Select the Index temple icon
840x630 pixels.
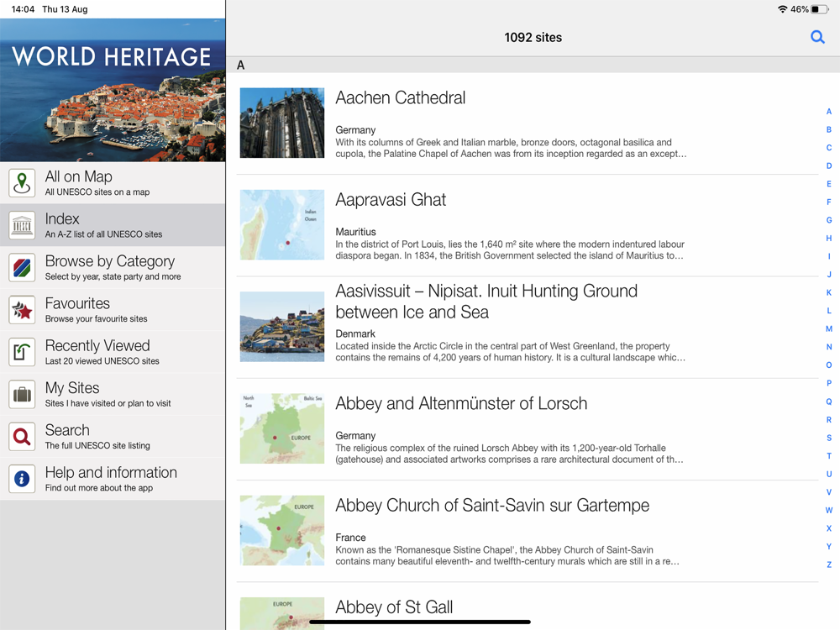(x=22, y=225)
